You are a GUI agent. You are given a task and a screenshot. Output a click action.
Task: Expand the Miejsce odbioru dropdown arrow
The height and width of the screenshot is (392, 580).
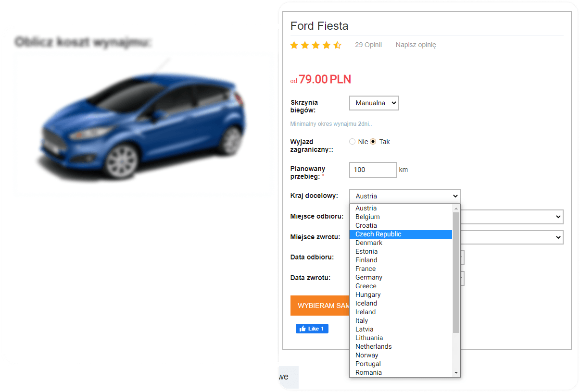558,217
